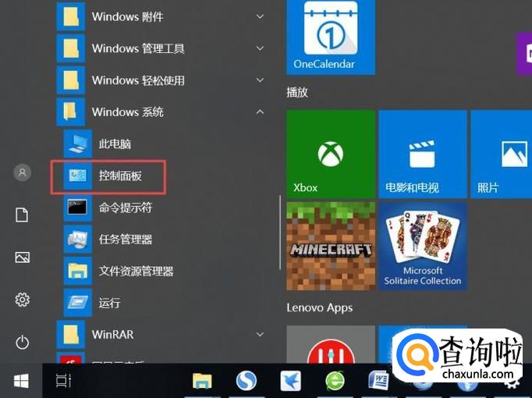532x398 pixels.
Task: Open File Explorer from the taskbar
Action: coord(202,381)
